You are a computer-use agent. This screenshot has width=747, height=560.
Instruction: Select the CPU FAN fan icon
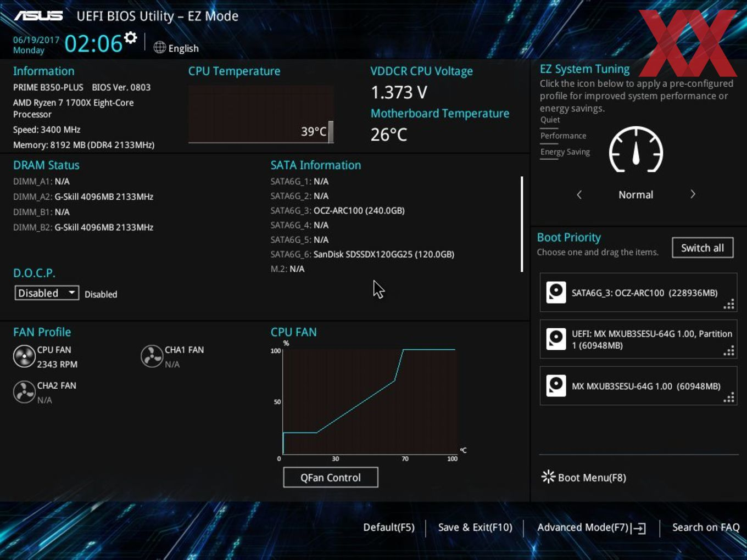pyautogui.click(x=24, y=356)
